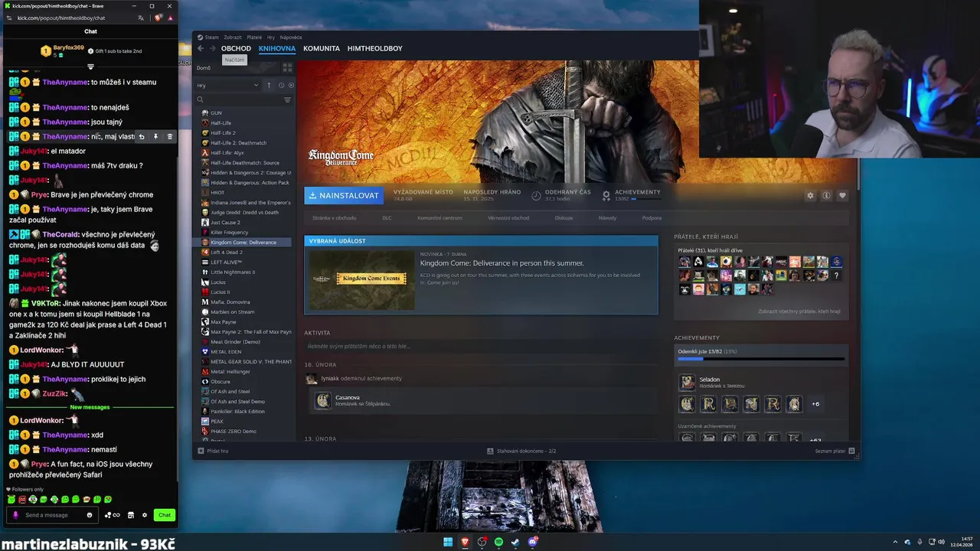Switch library to grid view icon
Image resolution: width=980 pixels, height=551 pixels.
click(287, 67)
